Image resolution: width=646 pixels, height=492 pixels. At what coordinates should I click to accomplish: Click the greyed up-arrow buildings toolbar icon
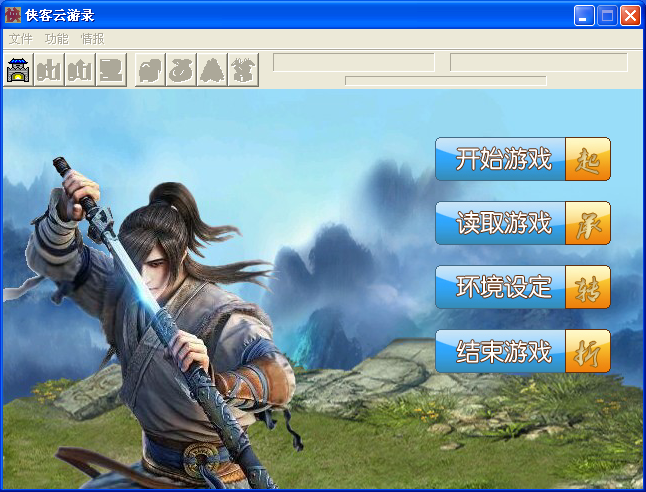point(80,70)
